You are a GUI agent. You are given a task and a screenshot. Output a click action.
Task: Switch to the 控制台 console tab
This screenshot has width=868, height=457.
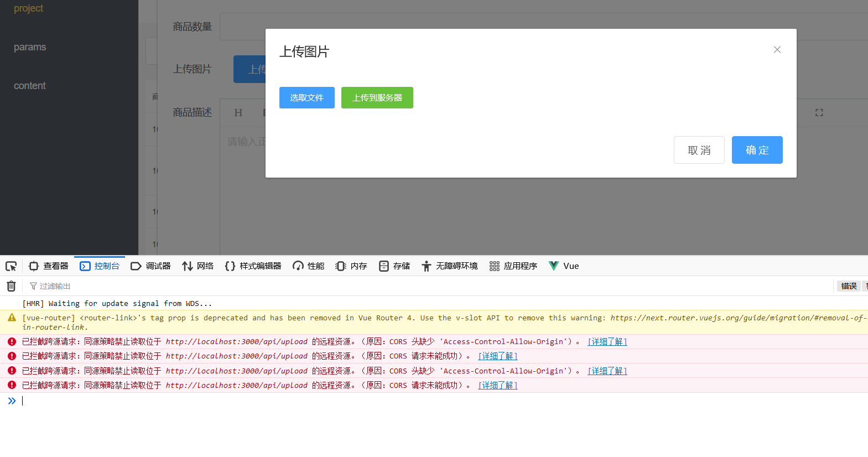(x=100, y=266)
